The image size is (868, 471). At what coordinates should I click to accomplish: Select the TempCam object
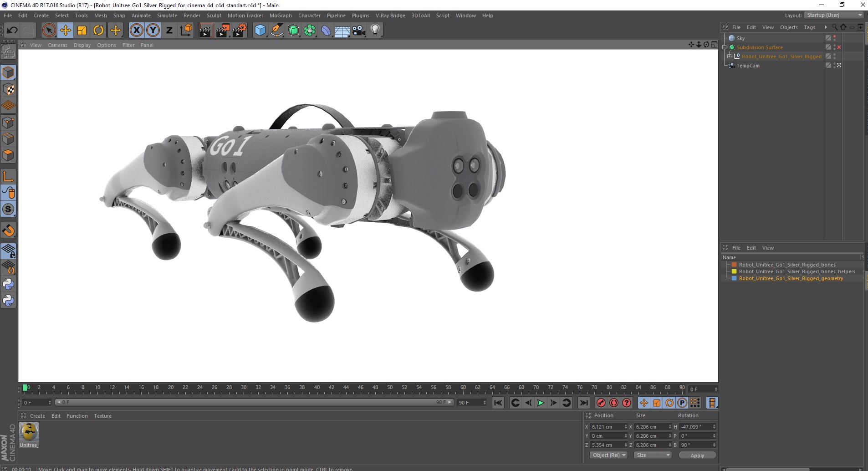(748, 66)
